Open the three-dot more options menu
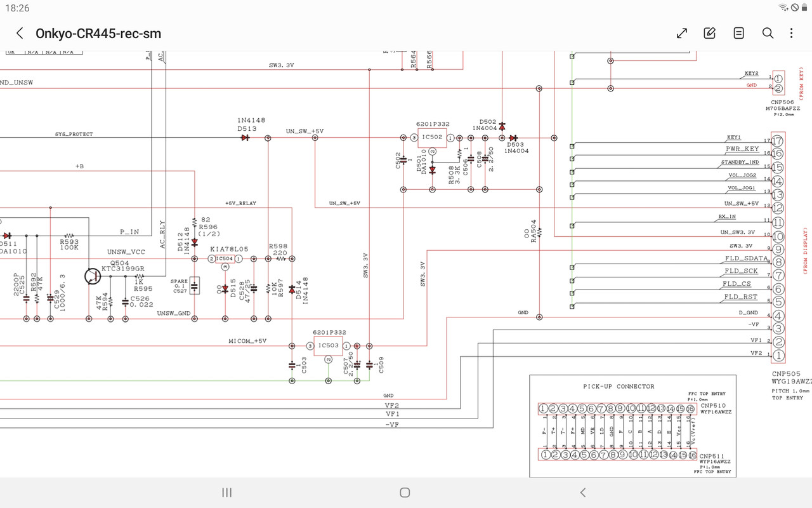Image resolution: width=812 pixels, height=508 pixels. [x=791, y=33]
